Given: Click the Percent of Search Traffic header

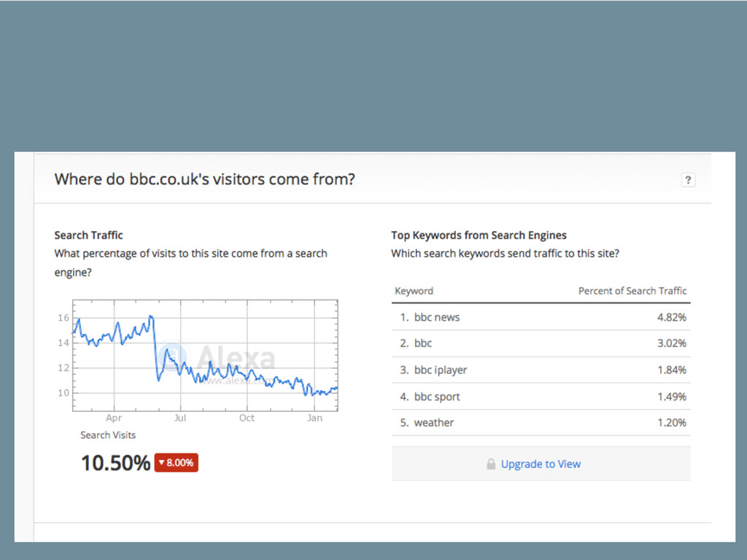Looking at the screenshot, I should tap(632, 291).
